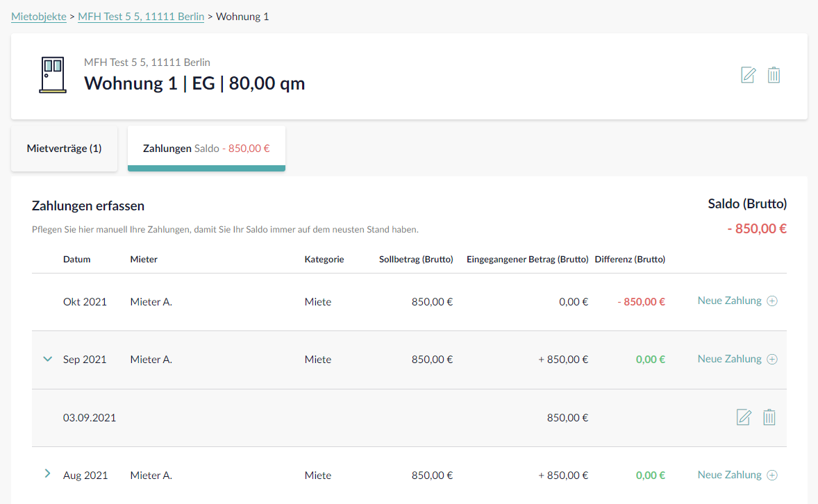Add Neue Zahlung for Aug 2021
Viewport: 818px width, 504px height.
click(x=729, y=475)
